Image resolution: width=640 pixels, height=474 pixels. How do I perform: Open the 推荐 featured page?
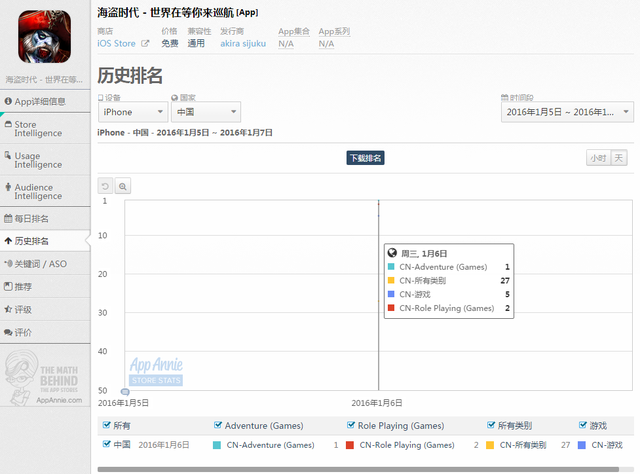pos(45,287)
